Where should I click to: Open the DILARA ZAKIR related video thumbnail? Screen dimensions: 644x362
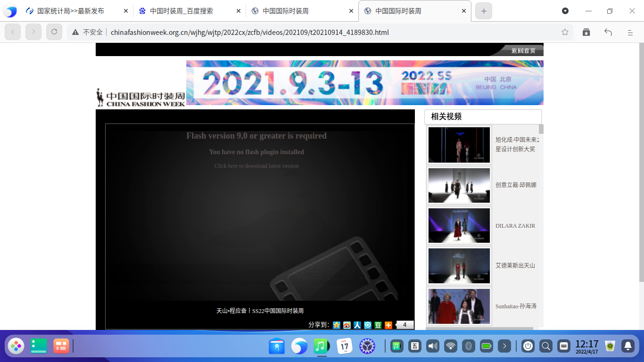pos(459,226)
